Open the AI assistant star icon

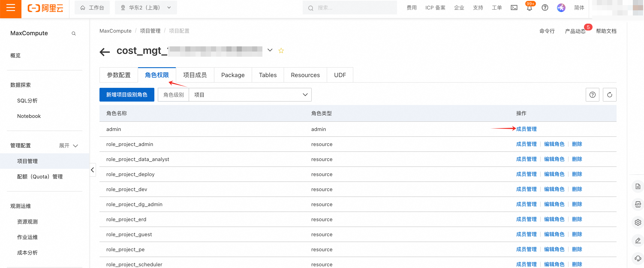click(561, 8)
